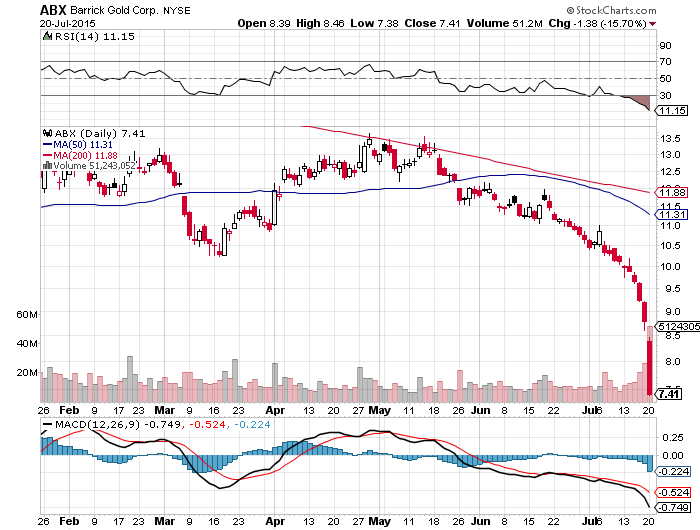Click the High 8.46 value
700x530 pixels.
[320, 23]
